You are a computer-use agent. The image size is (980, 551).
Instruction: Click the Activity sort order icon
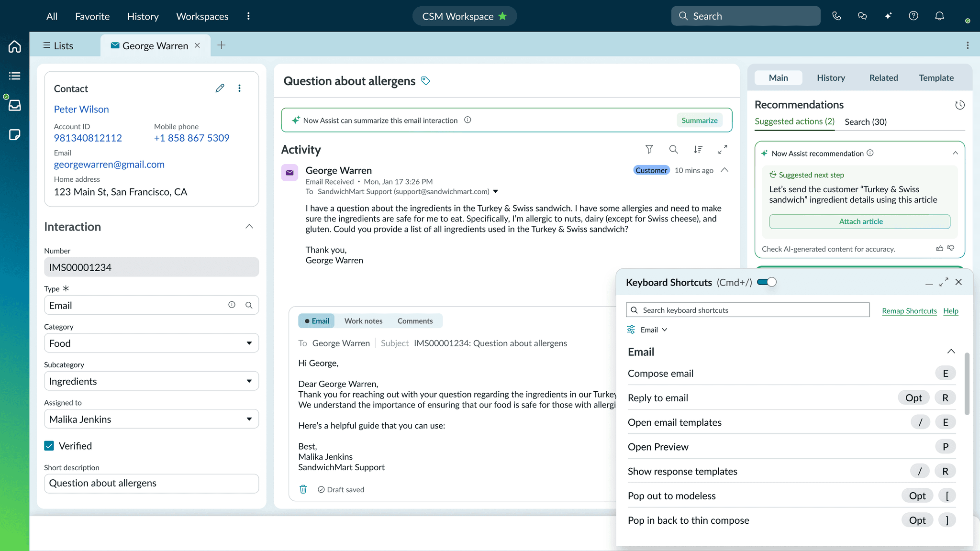click(x=698, y=150)
